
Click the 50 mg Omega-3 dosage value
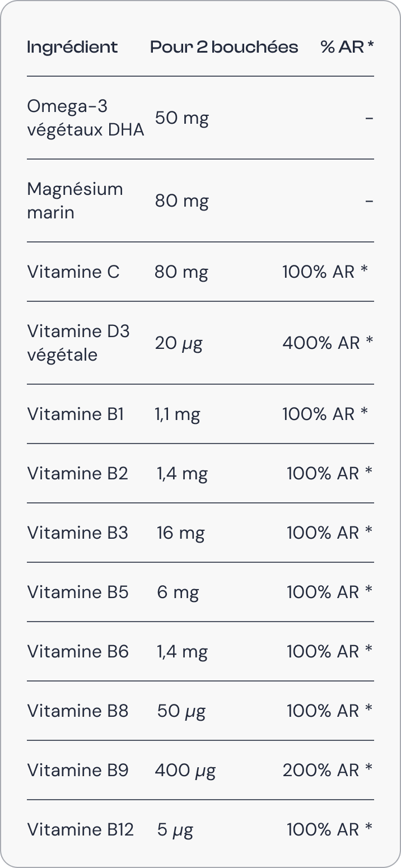(181, 118)
